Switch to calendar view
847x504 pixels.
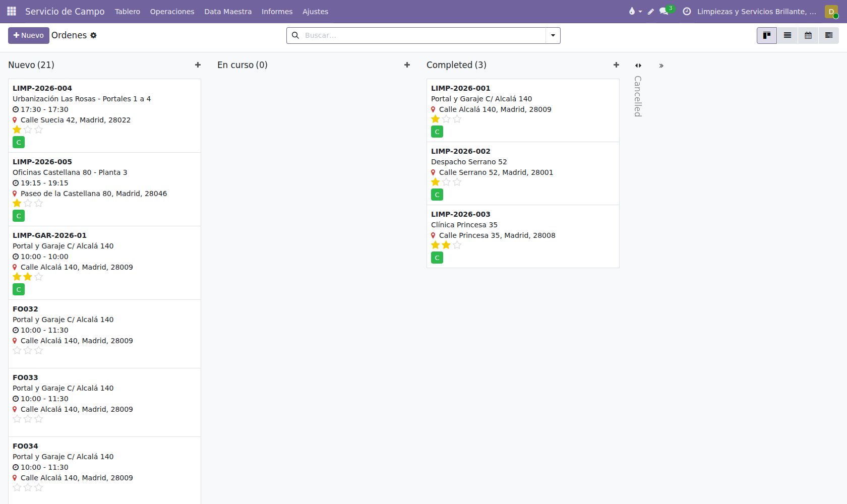pyautogui.click(x=808, y=35)
